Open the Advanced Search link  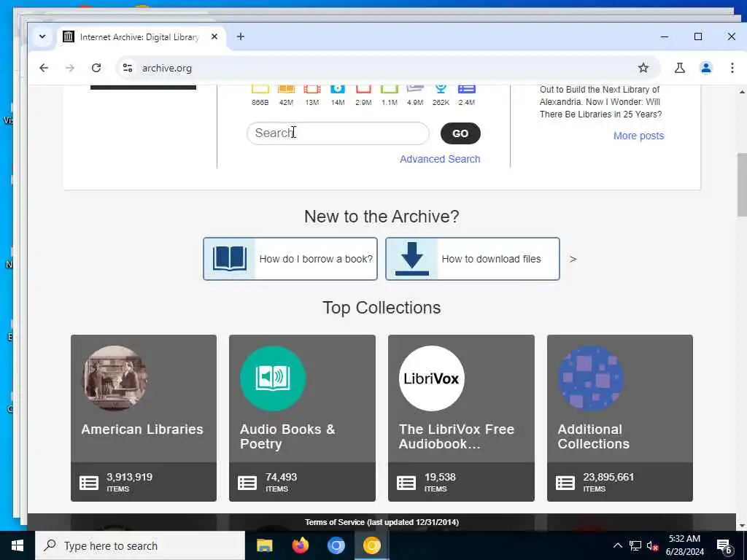pyautogui.click(x=440, y=159)
